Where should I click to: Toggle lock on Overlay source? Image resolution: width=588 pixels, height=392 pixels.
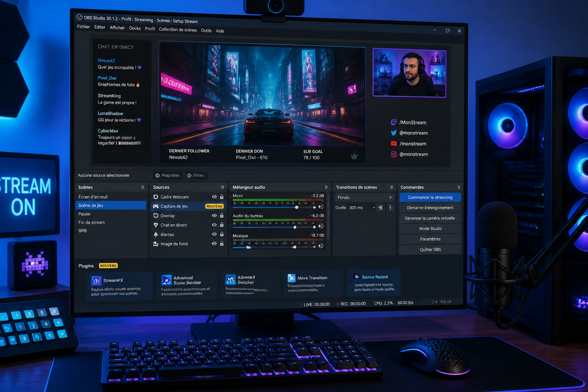[222, 216]
